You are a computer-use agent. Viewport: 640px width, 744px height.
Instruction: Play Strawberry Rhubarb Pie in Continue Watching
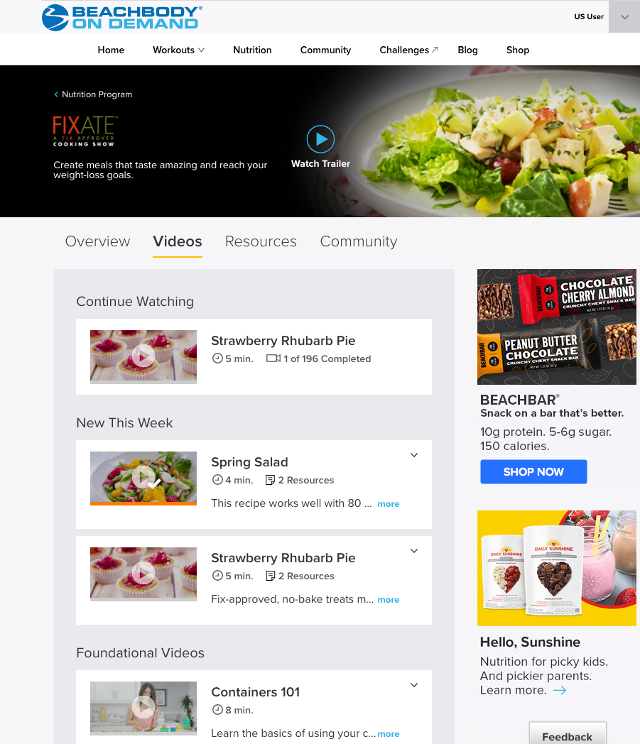tap(143, 356)
